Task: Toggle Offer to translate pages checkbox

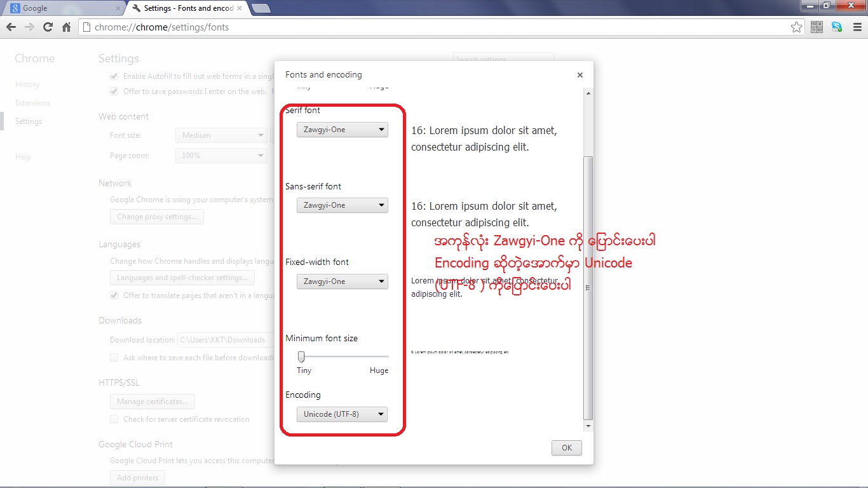Action: pyautogui.click(x=114, y=295)
